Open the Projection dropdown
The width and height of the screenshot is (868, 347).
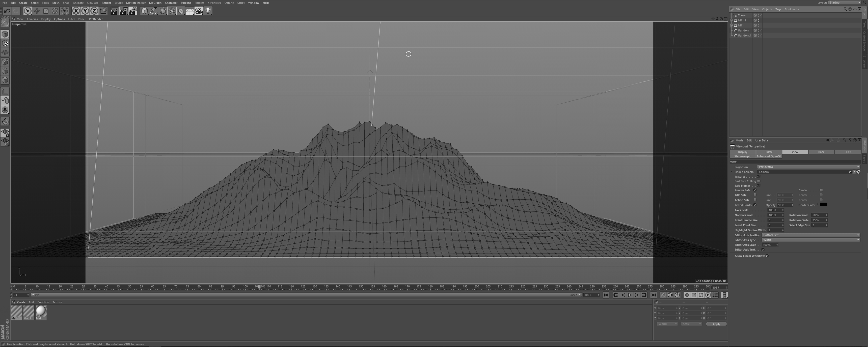(809, 167)
